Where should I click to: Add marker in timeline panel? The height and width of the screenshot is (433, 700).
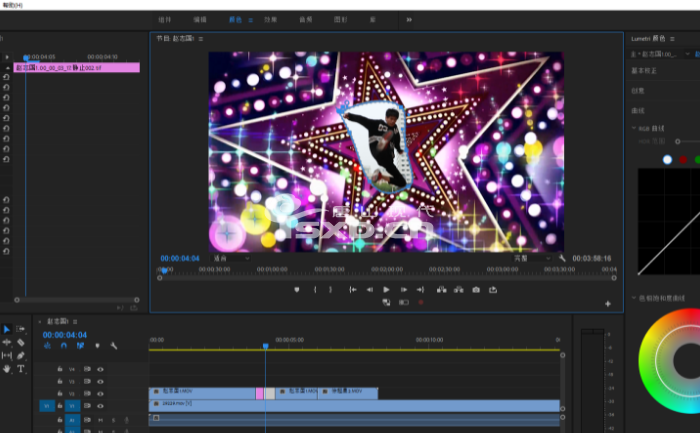[97, 346]
